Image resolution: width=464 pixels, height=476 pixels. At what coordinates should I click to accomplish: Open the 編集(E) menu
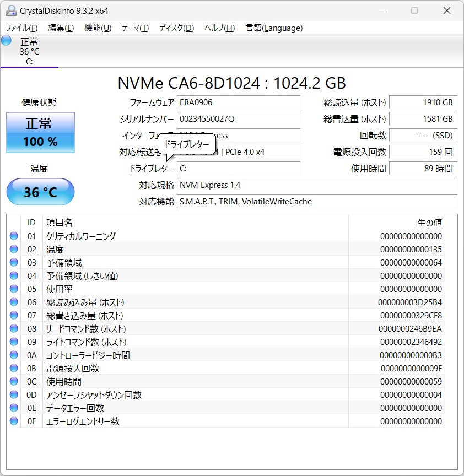(x=61, y=28)
